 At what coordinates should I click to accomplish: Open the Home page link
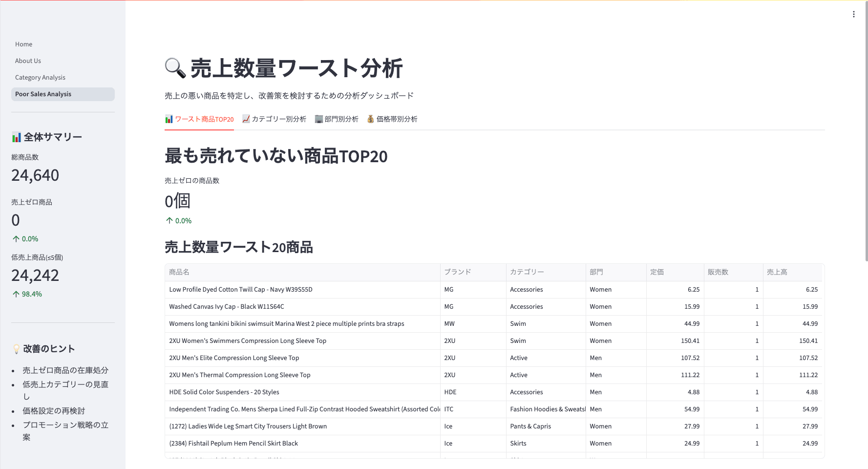[23, 44]
